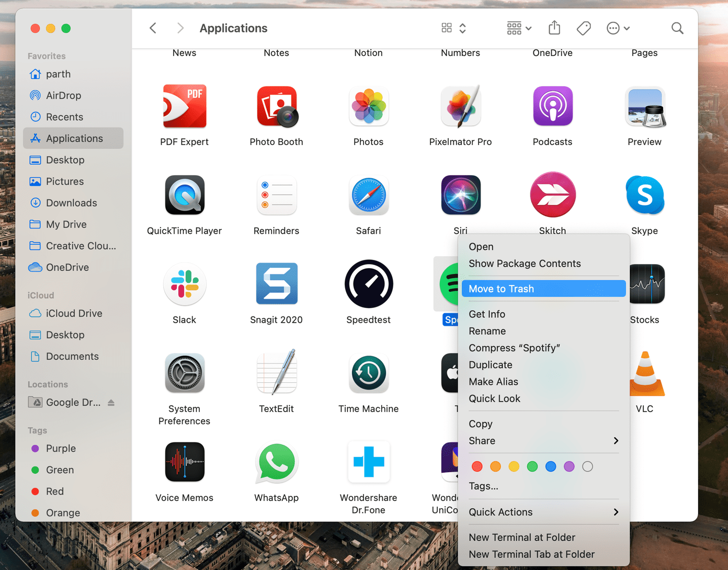Go to iCloud Drive in sidebar
The width and height of the screenshot is (728, 570).
73,313
